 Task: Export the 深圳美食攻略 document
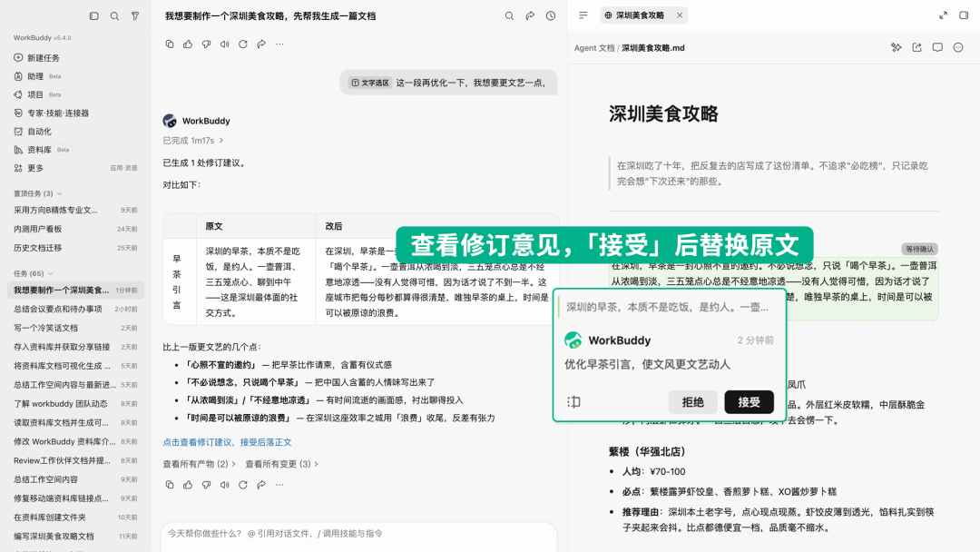click(x=916, y=47)
